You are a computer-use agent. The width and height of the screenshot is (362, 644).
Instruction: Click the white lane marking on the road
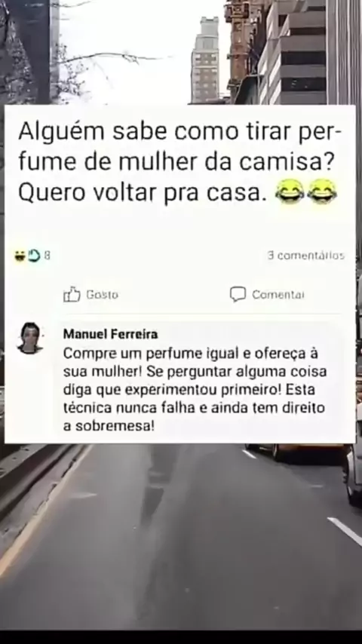point(345,532)
